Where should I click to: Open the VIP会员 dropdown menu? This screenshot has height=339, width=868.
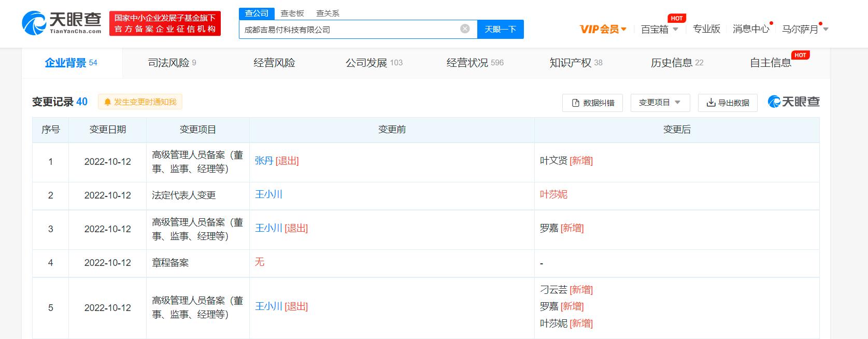point(603,29)
